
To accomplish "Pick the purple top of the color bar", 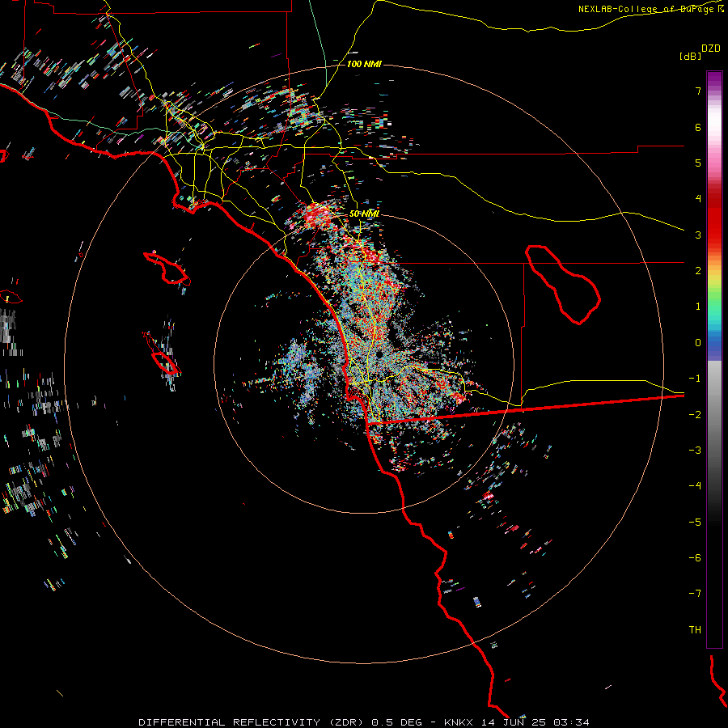I will (x=714, y=79).
